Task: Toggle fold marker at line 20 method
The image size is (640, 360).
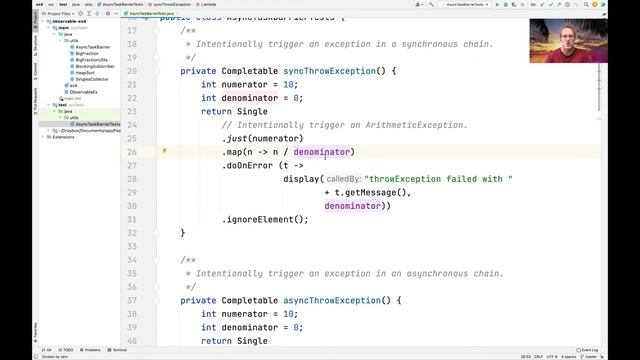Action: coord(156,71)
